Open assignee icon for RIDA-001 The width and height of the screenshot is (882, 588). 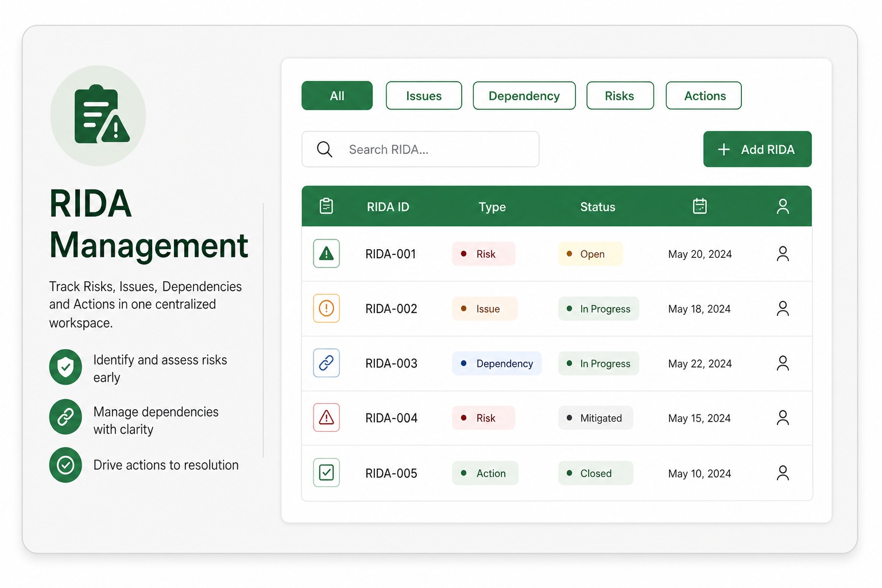(x=783, y=254)
